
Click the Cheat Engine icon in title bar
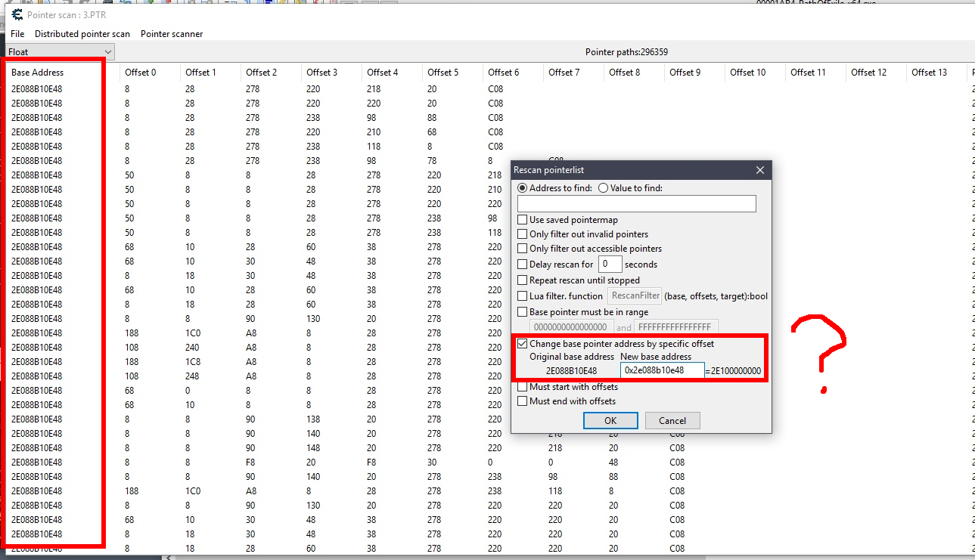click(16, 14)
